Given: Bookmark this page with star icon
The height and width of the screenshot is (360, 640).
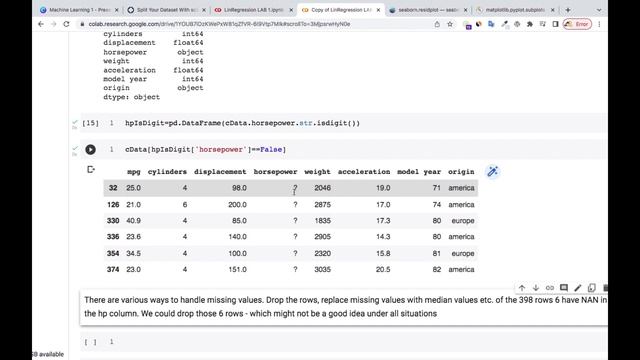Looking at the screenshot, I should tap(450, 24).
